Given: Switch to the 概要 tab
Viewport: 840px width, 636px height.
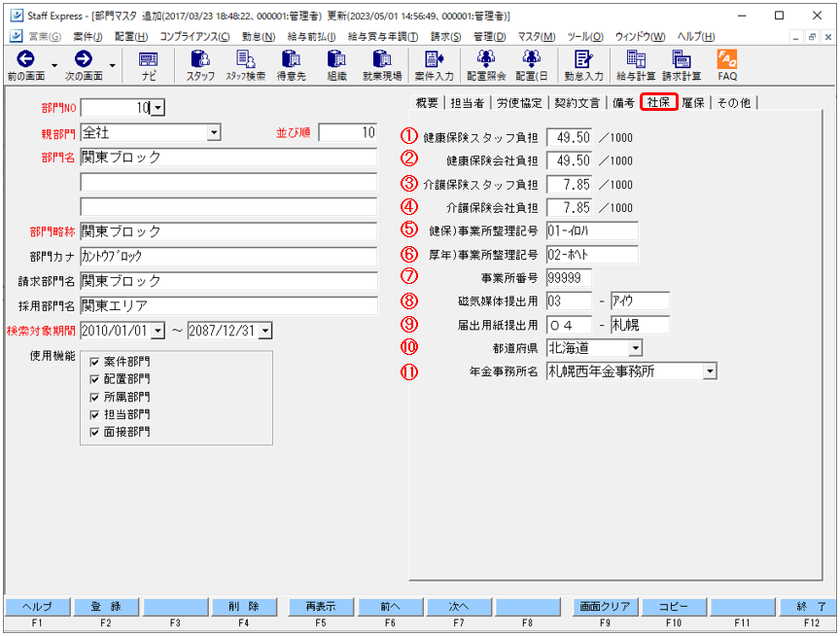Looking at the screenshot, I should click(x=427, y=102).
